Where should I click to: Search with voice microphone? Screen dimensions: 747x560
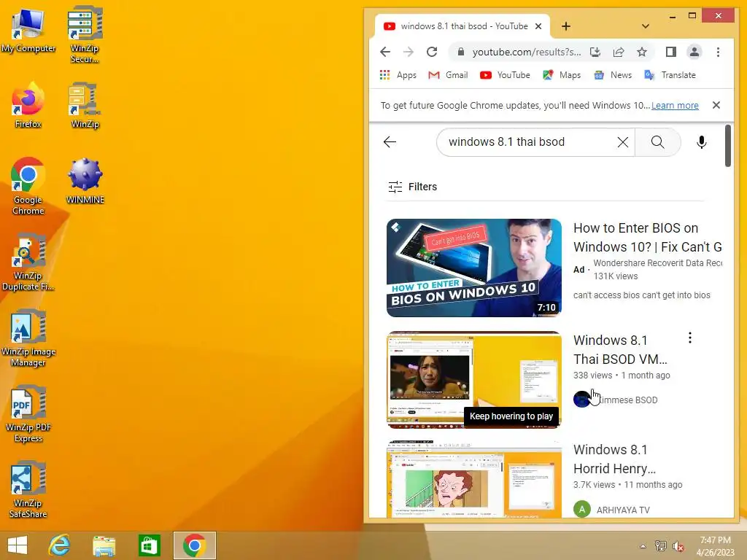[x=701, y=142]
